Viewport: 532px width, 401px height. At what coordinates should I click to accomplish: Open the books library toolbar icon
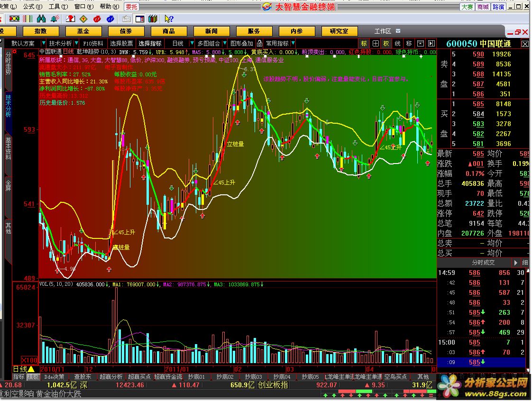153,18
